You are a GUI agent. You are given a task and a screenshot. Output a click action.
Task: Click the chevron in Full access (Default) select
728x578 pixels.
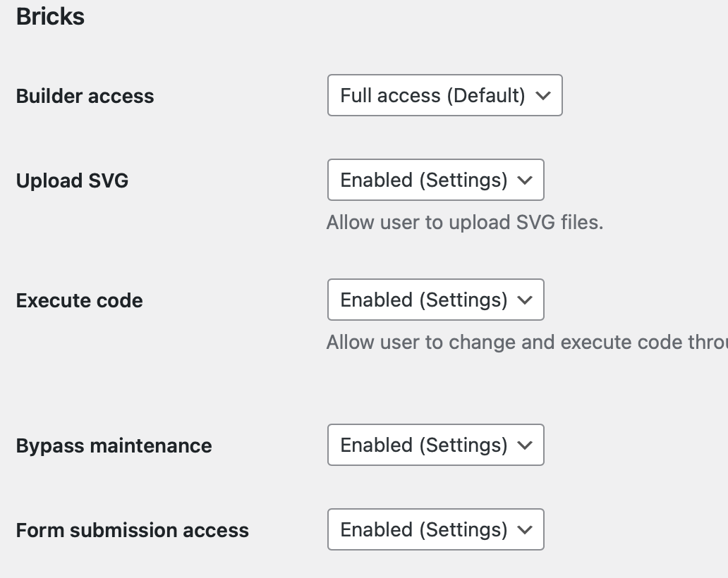point(542,96)
